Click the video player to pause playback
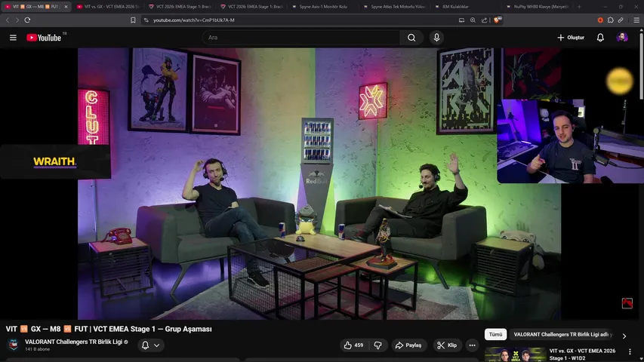Image resolution: width=644 pixels, height=362 pixels. pos(319,183)
